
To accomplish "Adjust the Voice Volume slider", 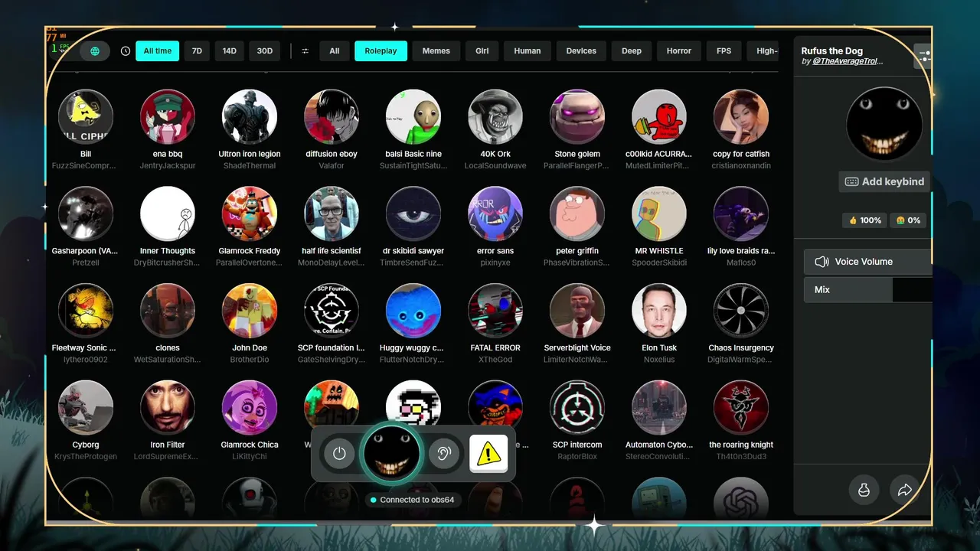I will [x=868, y=262].
